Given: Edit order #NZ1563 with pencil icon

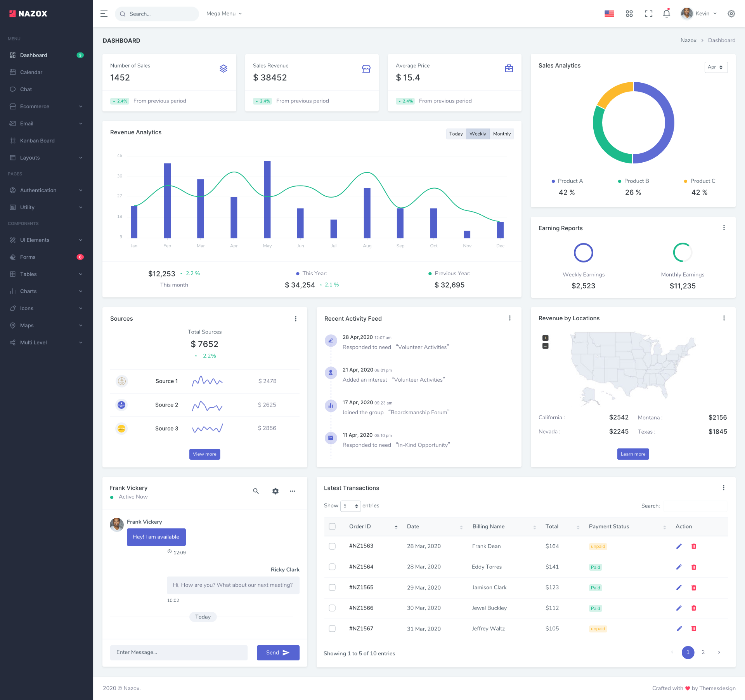Looking at the screenshot, I should (x=679, y=546).
